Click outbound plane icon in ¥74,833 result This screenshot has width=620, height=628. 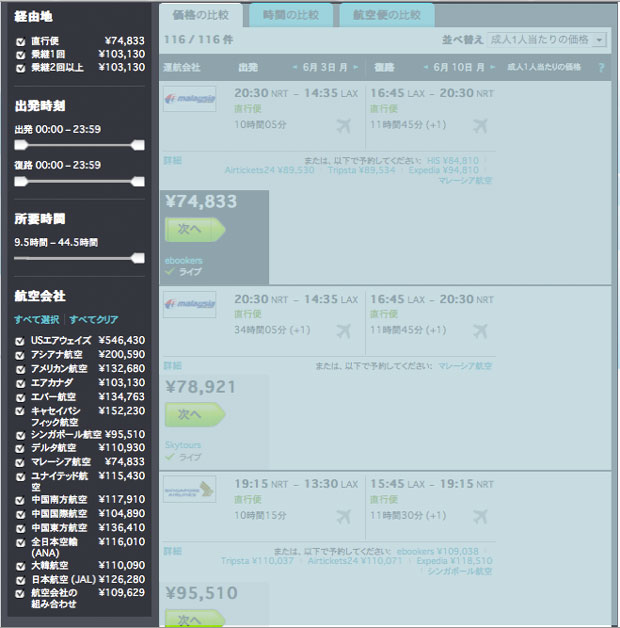(344, 126)
